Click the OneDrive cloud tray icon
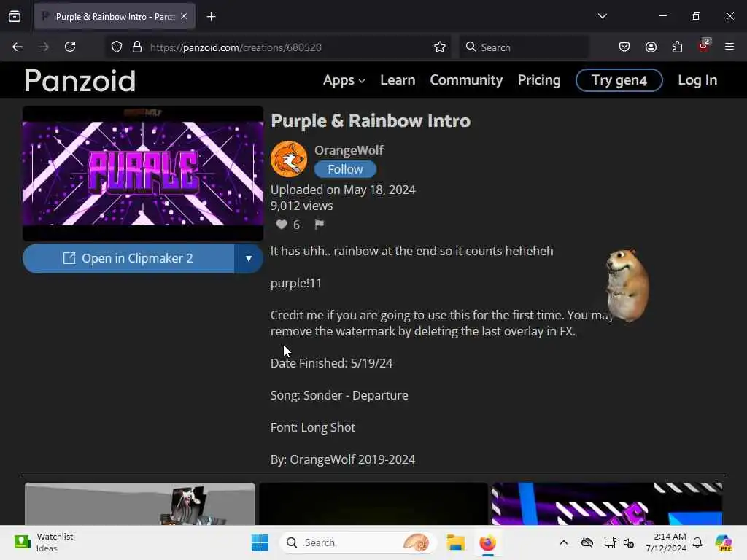747x560 pixels. click(x=587, y=542)
